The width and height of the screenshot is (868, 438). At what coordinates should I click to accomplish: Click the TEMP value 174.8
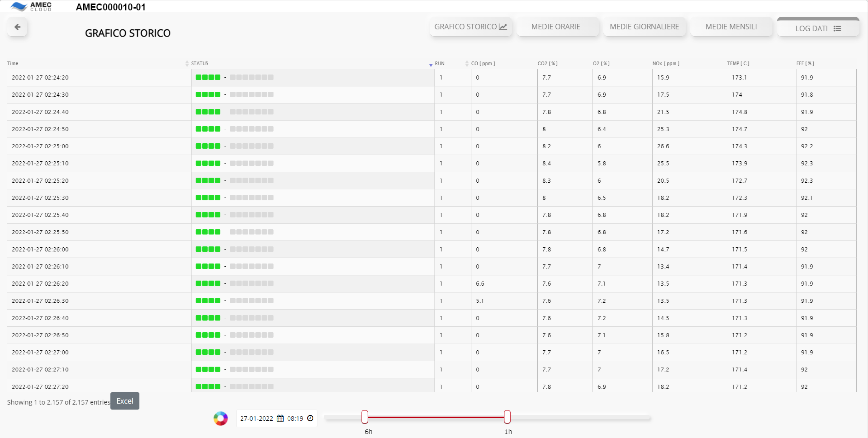[739, 112]
